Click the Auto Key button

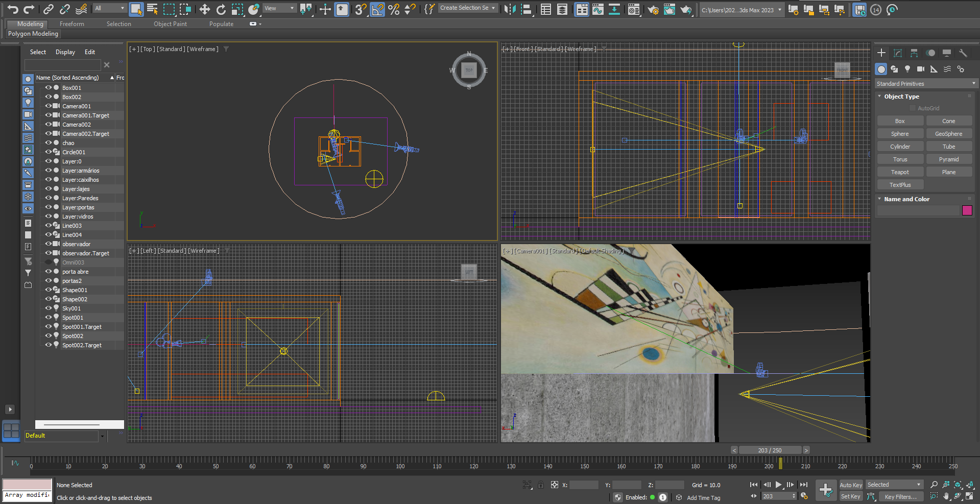coord(850,485)
